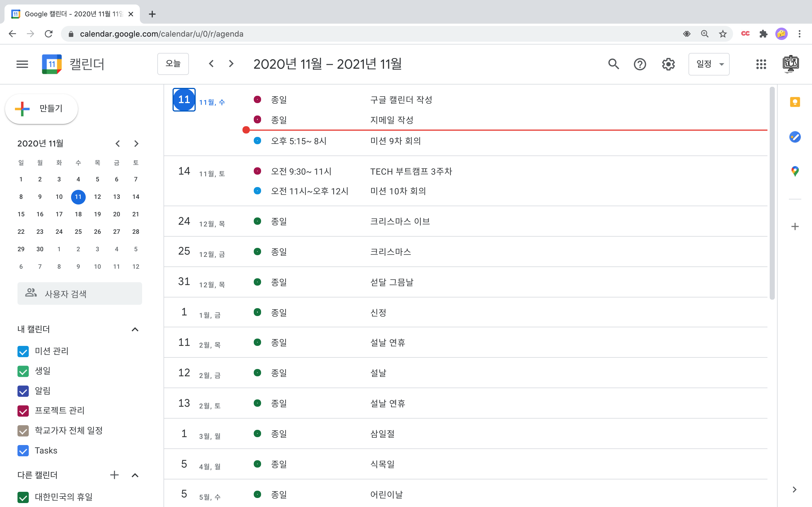Open the Google apps grid launcher
Image resolution: width=812 pixels, height=507 pixels.
click(x=761, y=64)
